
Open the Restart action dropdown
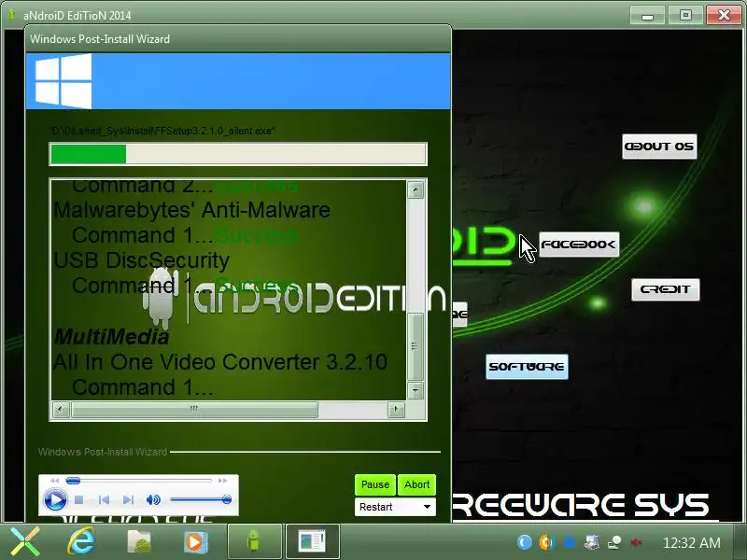coord(395,507)
